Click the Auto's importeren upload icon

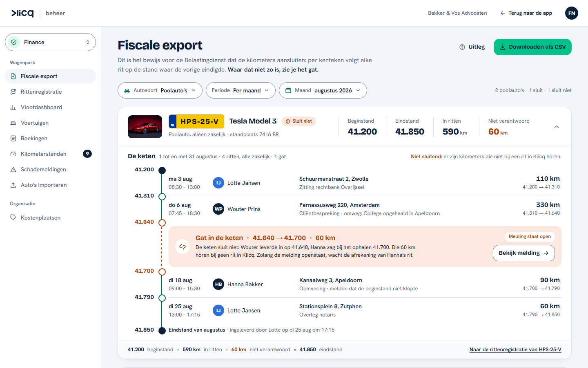pyautogui.click(x=13, y=185)
